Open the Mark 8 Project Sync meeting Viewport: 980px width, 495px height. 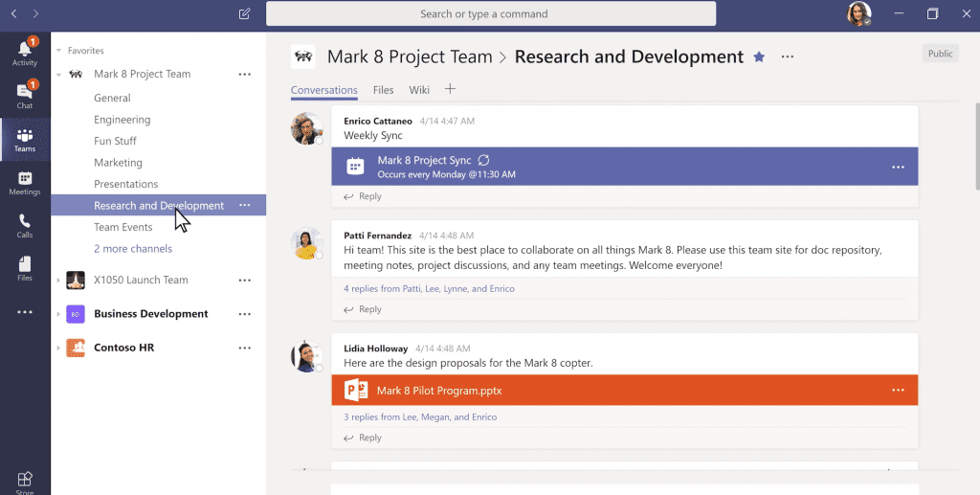click(x=624, y=167)
